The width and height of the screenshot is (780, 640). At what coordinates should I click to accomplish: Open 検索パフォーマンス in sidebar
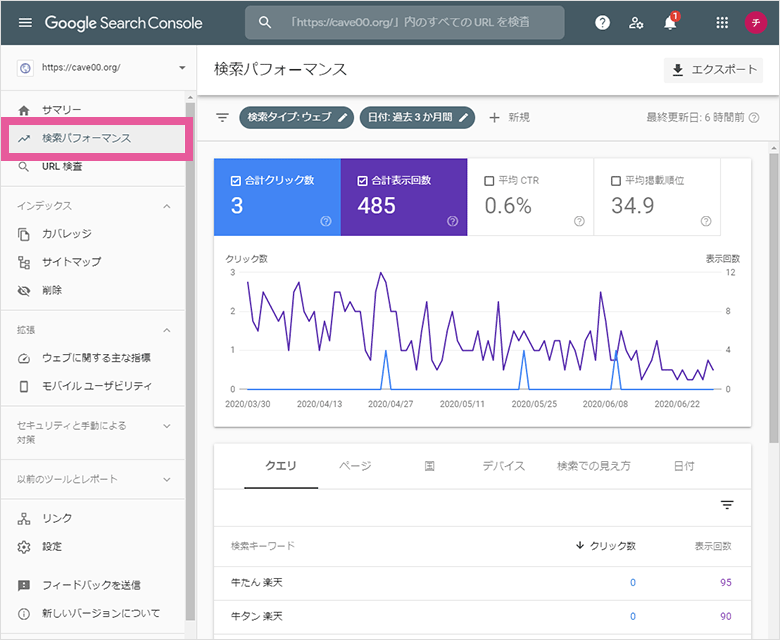97,139
